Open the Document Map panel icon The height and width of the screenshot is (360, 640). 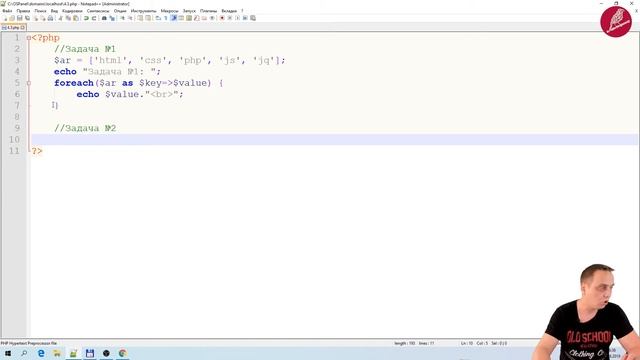(189, 18)
